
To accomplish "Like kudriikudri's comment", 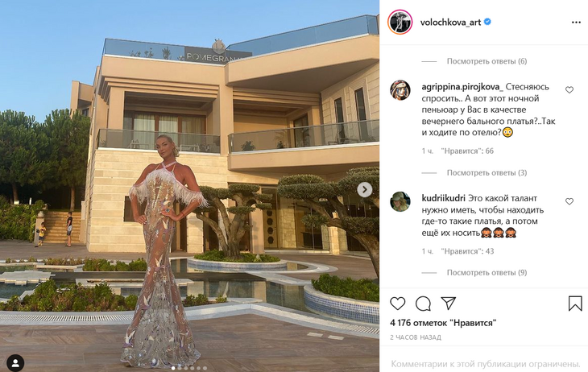I will pos(569,201).
